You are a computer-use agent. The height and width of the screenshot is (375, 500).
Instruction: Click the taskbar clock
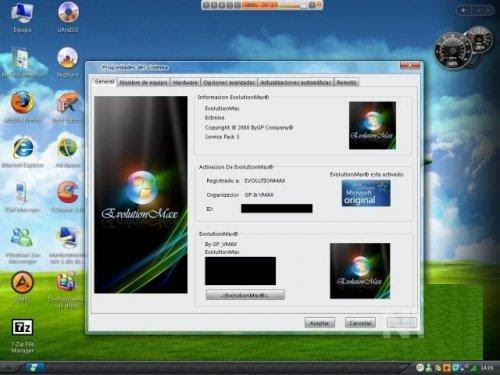pyautogui.click(x=487, y=368)
